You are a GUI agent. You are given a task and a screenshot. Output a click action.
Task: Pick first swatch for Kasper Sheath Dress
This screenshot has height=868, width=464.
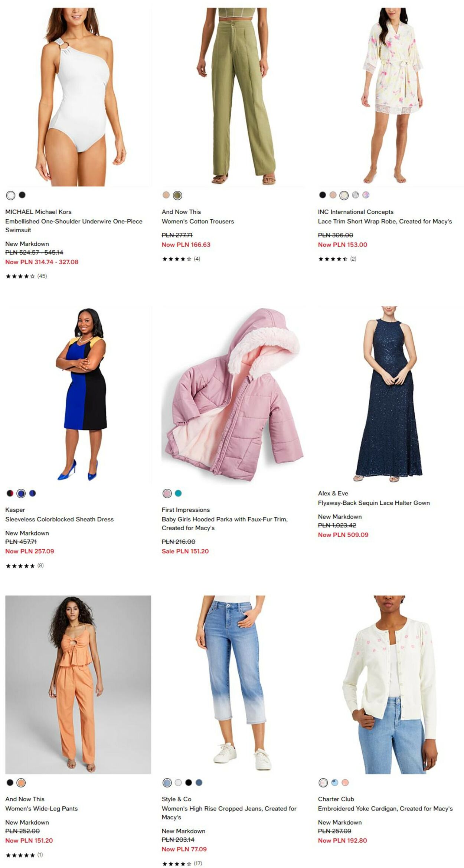tap(10, 493)
